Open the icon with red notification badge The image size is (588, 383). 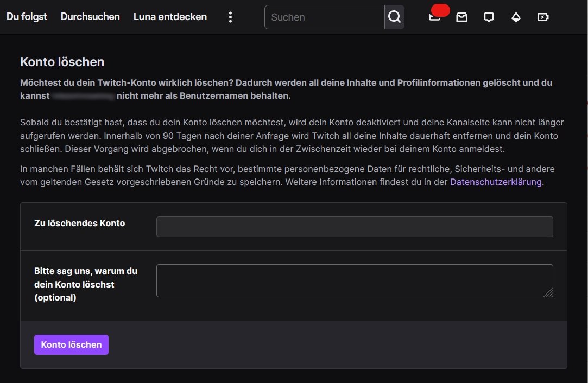[x=435, y=16]
